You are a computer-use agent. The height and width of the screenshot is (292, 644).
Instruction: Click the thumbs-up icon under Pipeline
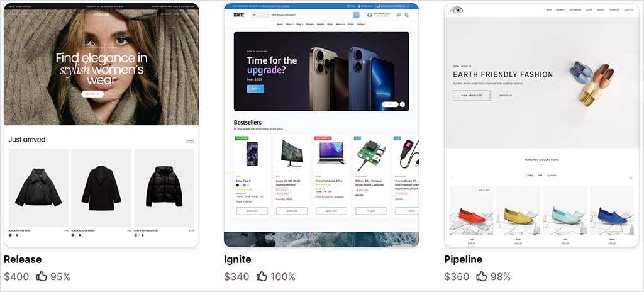point(482,276)
